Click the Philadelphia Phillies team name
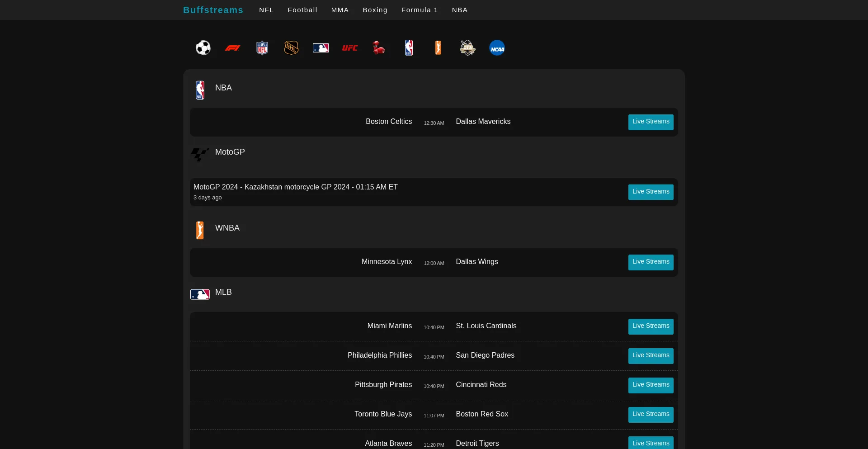This screenshot has height=449, width=868. [x=380, y=355]
